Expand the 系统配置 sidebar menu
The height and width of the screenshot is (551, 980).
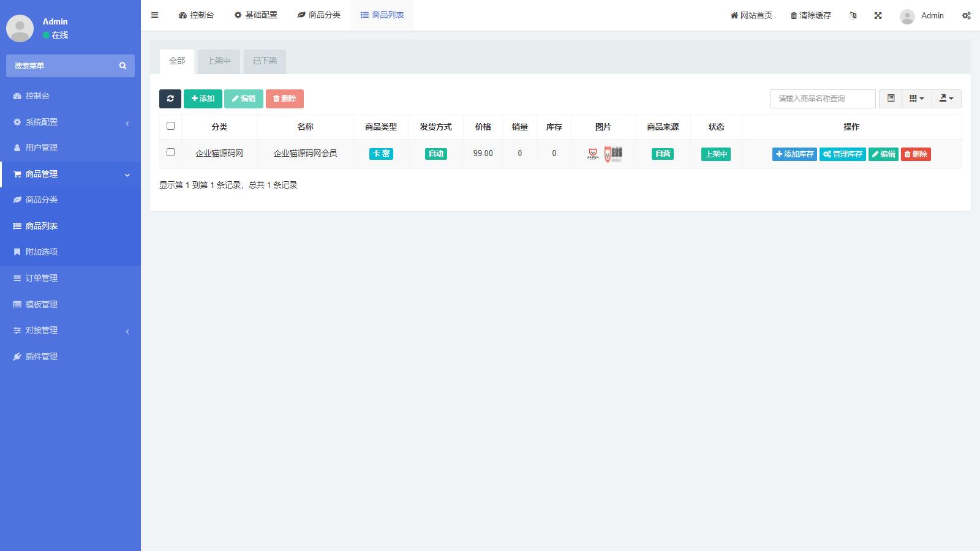point(70,122)
